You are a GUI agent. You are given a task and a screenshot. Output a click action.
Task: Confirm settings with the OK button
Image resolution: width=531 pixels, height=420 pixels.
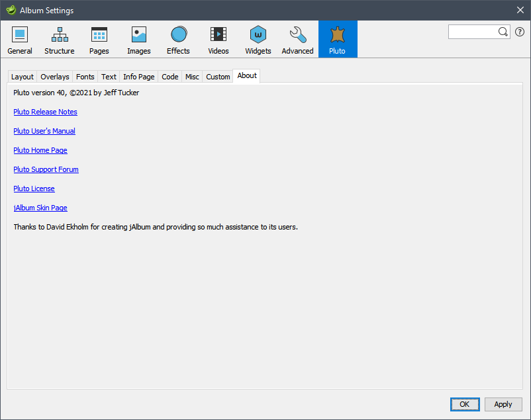click(x=465, y=404)
